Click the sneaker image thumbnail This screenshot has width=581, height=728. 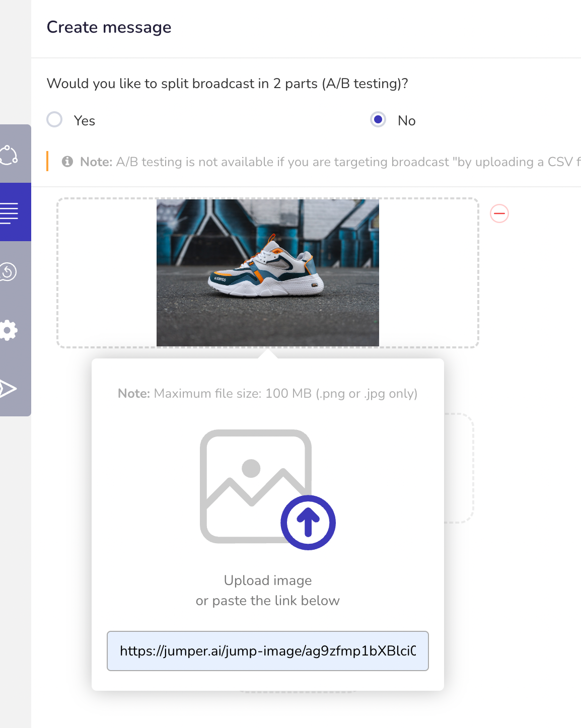[268, 273]
